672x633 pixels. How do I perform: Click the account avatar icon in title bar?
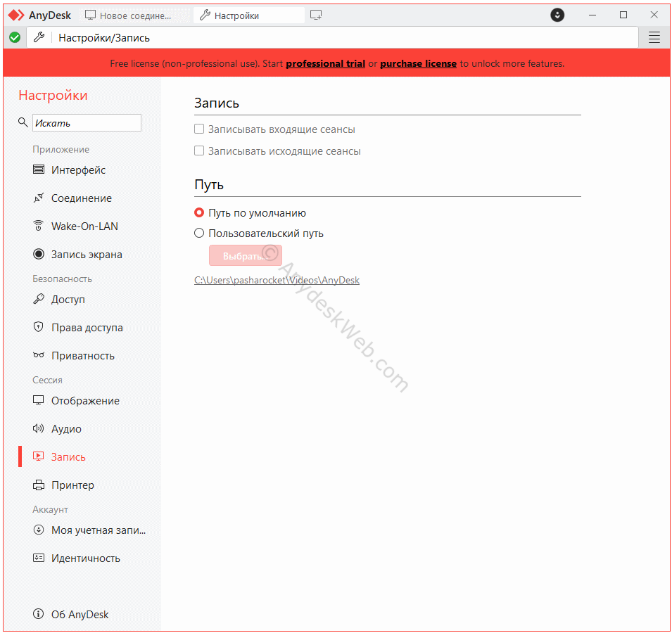[557, 15]
